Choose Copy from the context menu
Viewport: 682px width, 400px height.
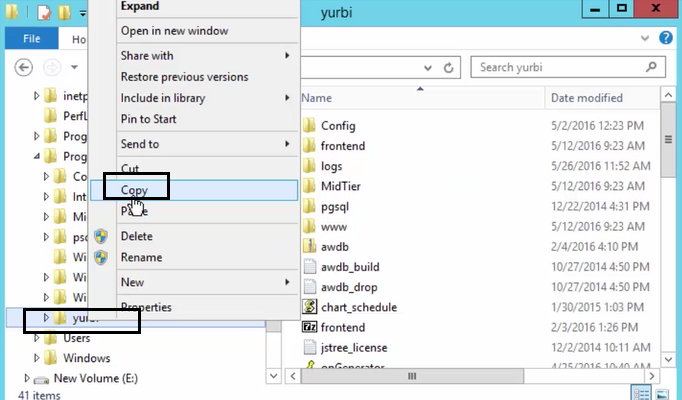(135, 189)
